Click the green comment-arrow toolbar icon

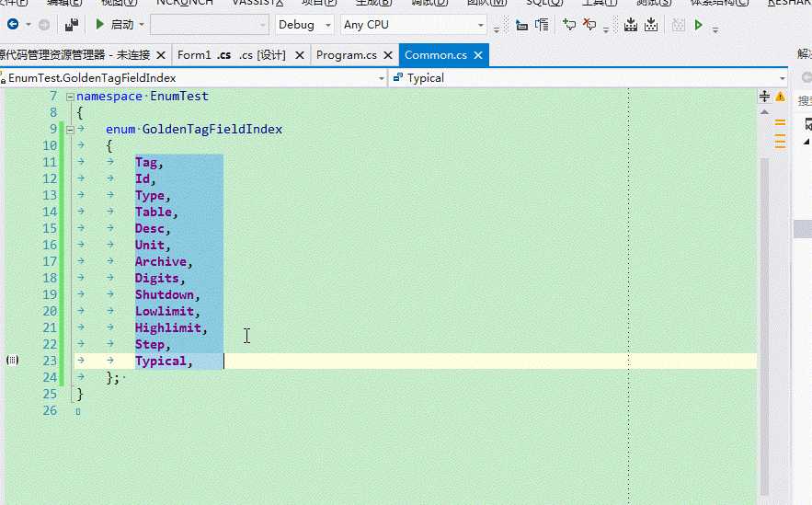pyautogui.click(x=569, y=24)
